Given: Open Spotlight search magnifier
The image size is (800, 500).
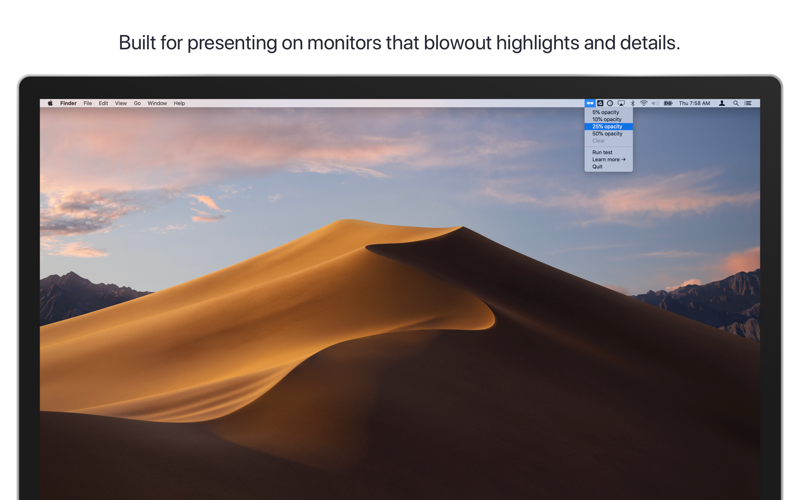Looking at the screenshot, I should click(736, 103).
